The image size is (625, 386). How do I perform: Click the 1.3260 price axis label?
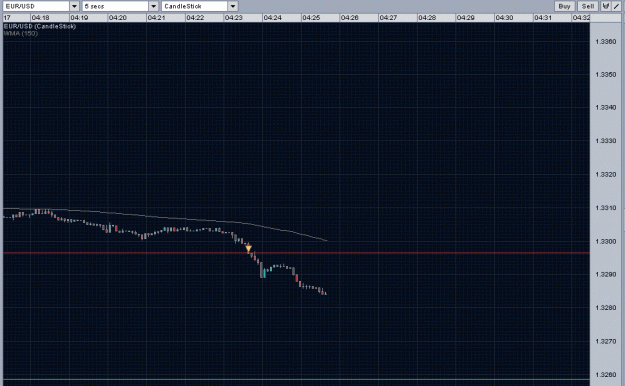(605, 375)
